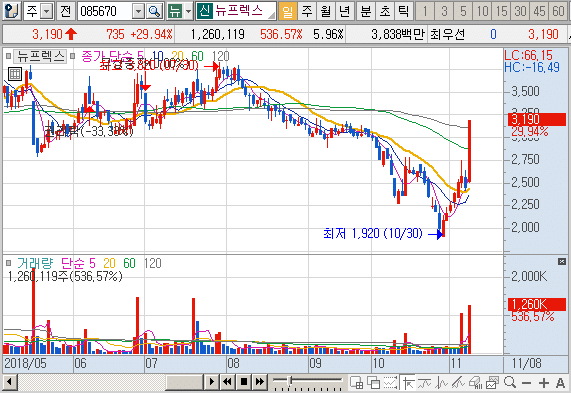Select the 일 daily period tab
Image resolution: width=571 pixels, height=393 pixels.
[x=287, y=11]
